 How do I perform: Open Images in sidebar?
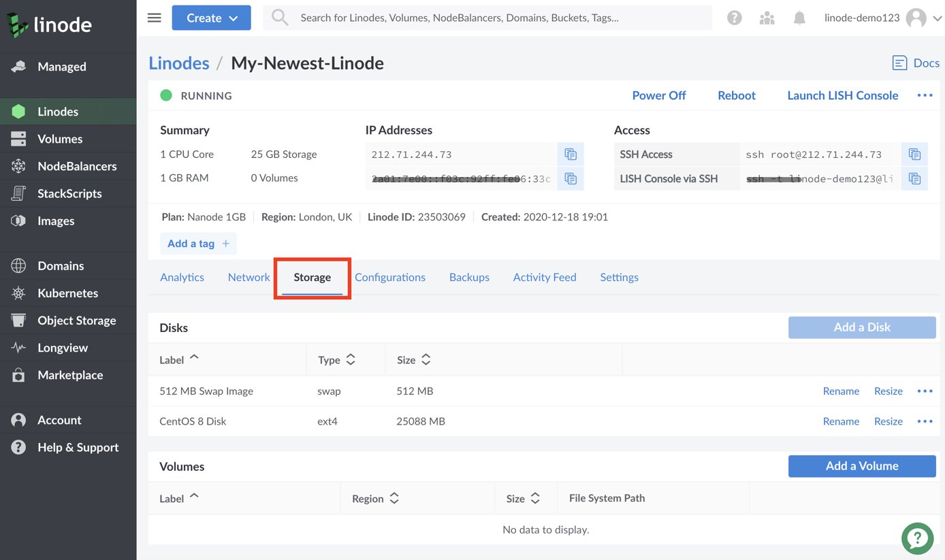68,220
